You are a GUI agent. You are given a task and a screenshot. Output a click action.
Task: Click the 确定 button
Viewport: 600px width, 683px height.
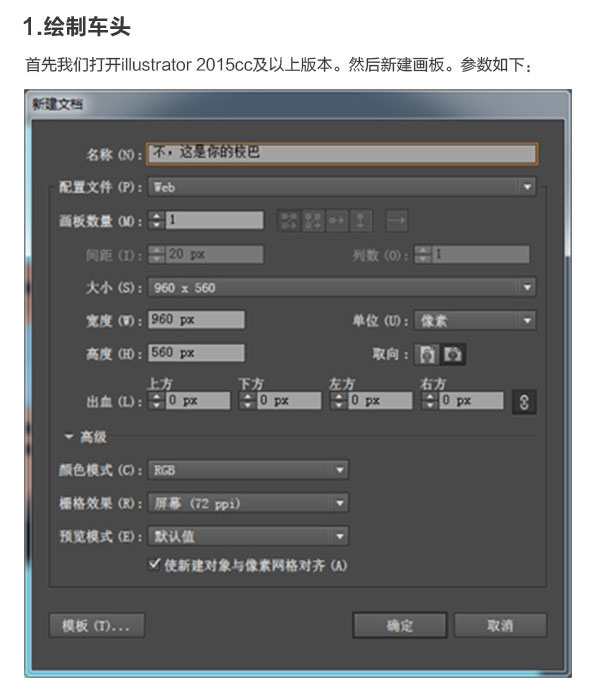click(x=400, y=626)
